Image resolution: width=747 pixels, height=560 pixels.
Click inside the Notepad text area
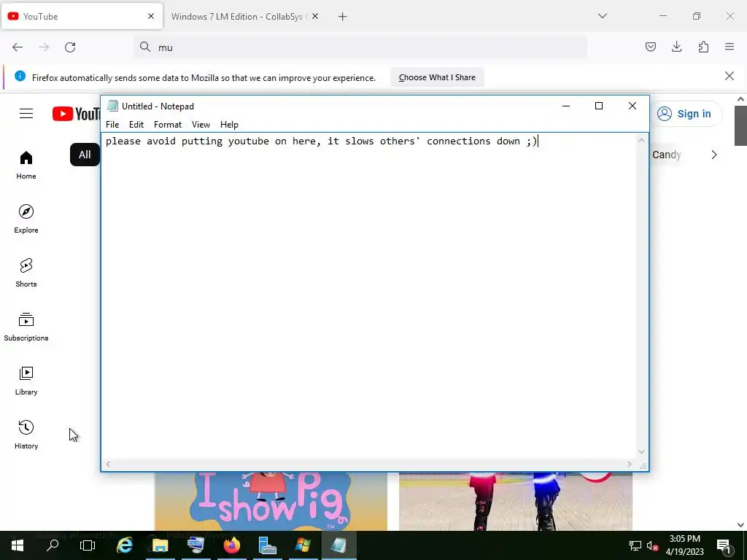point(369,295)
